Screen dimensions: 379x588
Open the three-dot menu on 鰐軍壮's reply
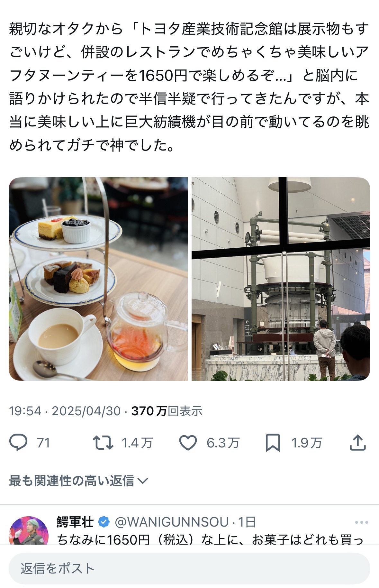click(362, 522)
